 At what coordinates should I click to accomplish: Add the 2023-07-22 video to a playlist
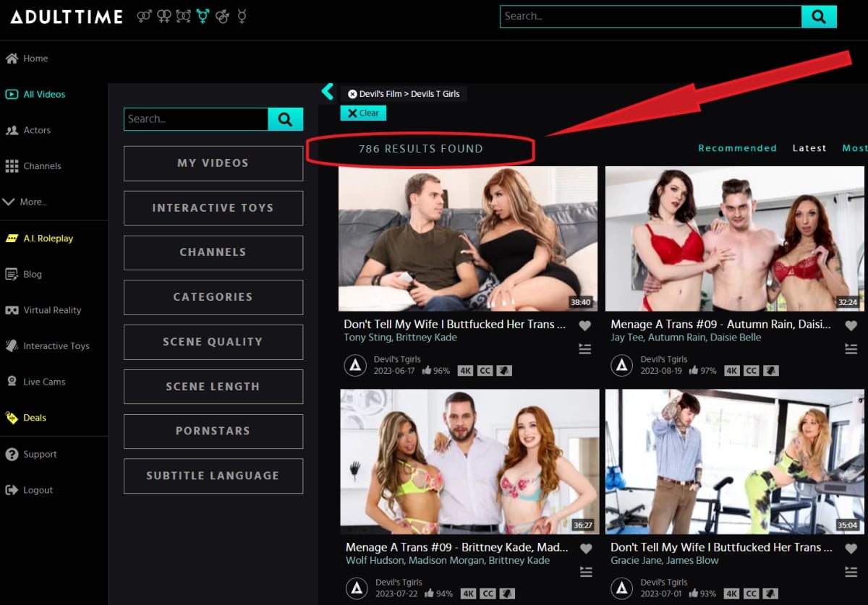(586, 572)
